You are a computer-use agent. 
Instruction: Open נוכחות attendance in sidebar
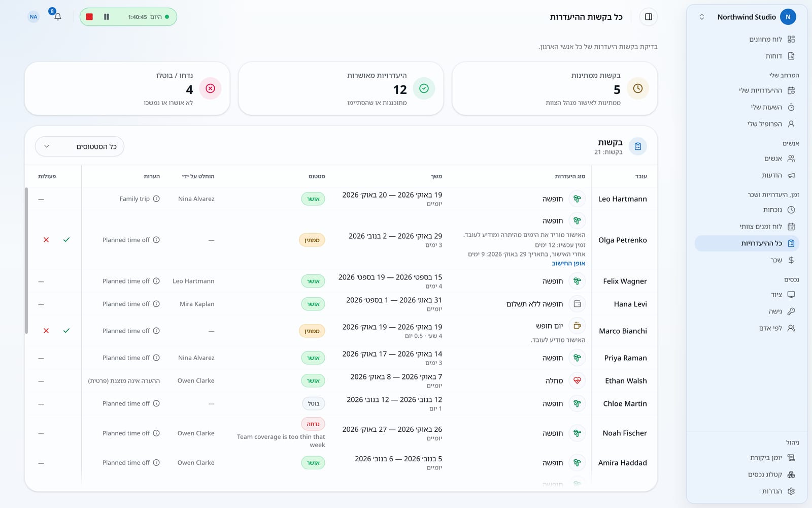pos(747,210)
